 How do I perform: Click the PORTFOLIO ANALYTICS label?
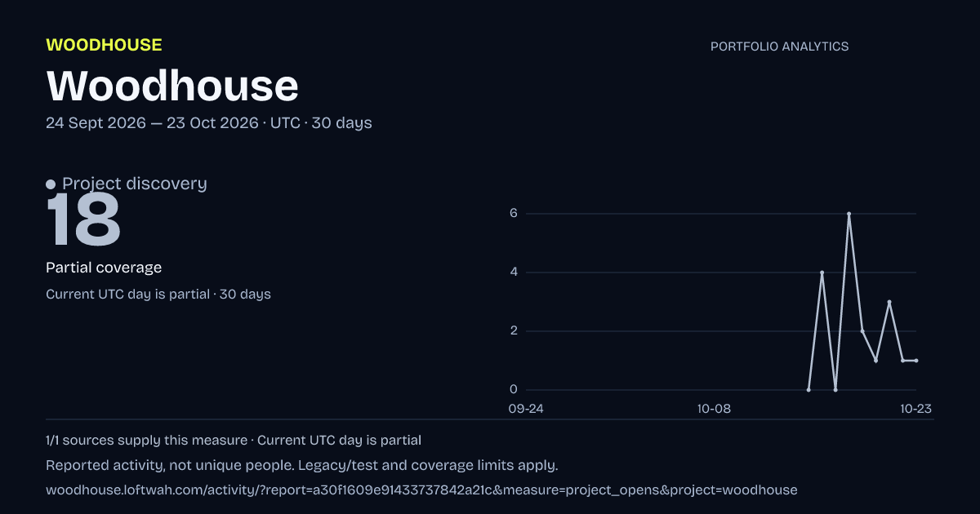[779, 47]
